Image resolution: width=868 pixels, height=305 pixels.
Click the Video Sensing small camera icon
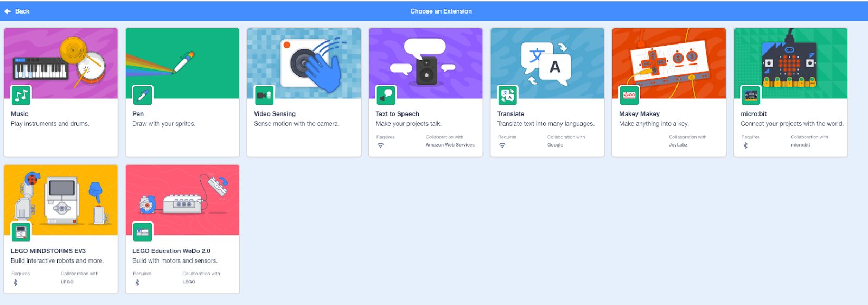[x=264, y=96]
